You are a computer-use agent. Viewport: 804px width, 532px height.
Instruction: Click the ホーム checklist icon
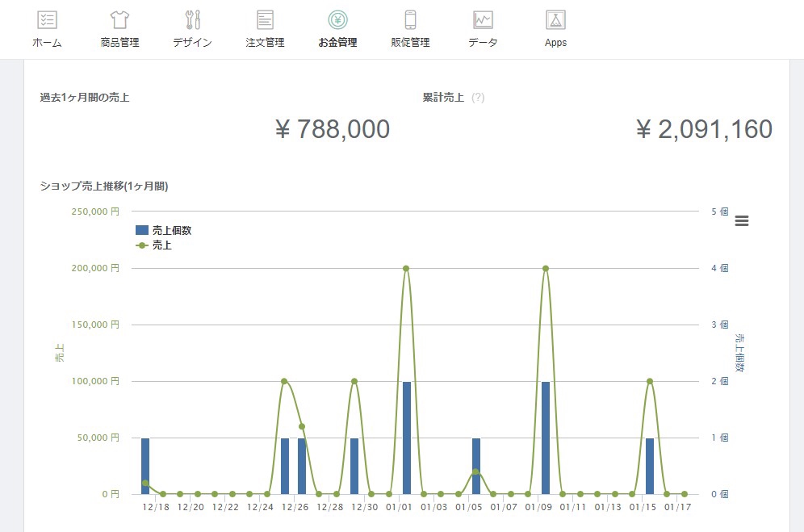[47, 20]
